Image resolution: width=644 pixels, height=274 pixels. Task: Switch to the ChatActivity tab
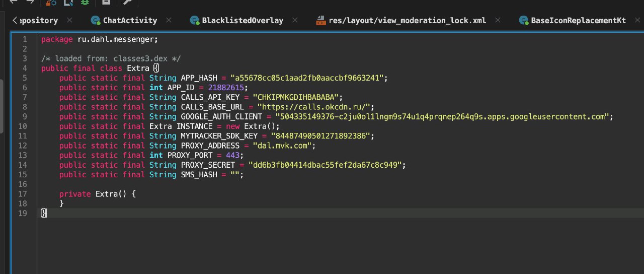tap(130, 21)
